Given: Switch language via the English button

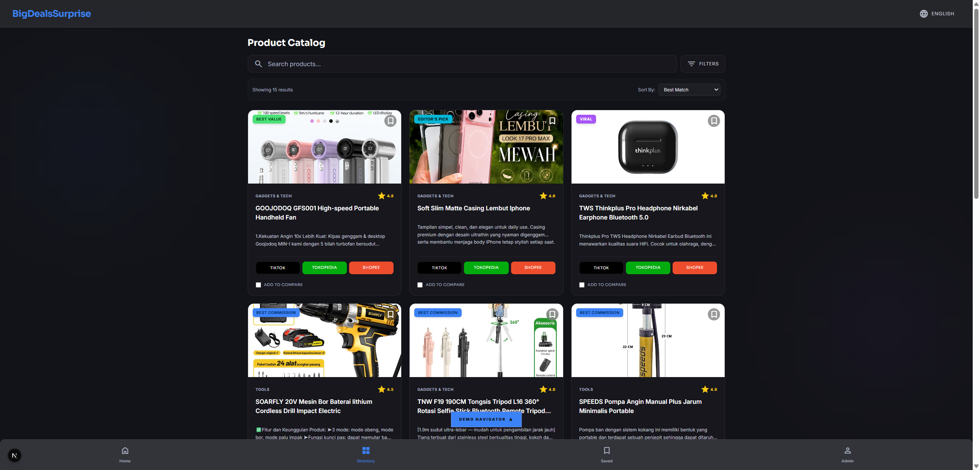Looking at the screenshot, I should click(x=937, y=14).
